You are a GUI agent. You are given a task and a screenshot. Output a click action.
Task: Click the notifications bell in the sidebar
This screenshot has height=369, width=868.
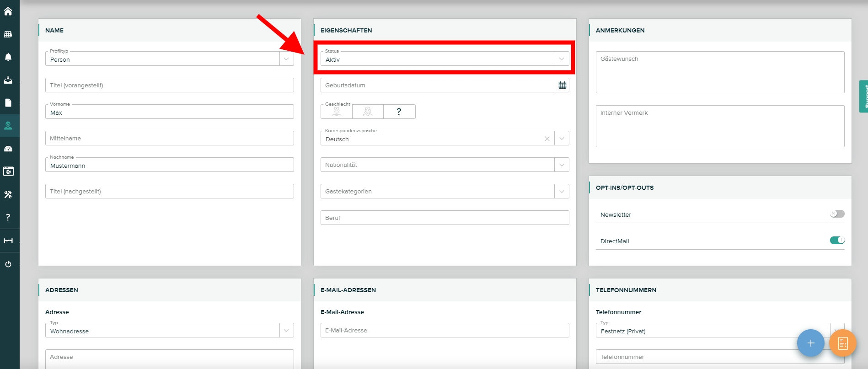pyautogui.click(x=8, y=57)
